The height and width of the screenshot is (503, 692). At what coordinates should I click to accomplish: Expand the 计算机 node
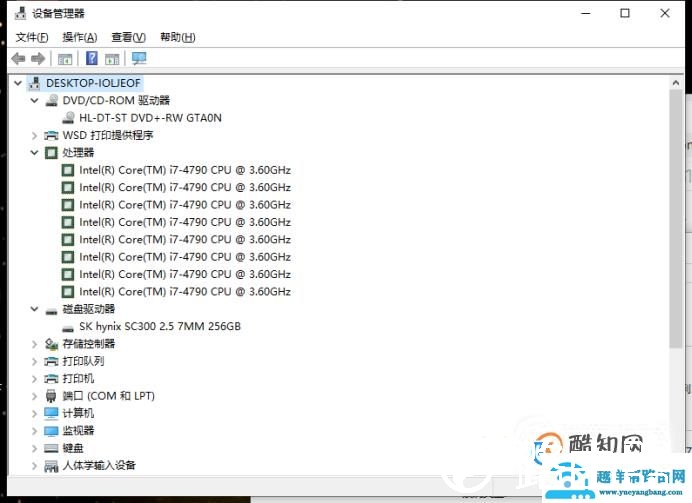click(34, 413)
